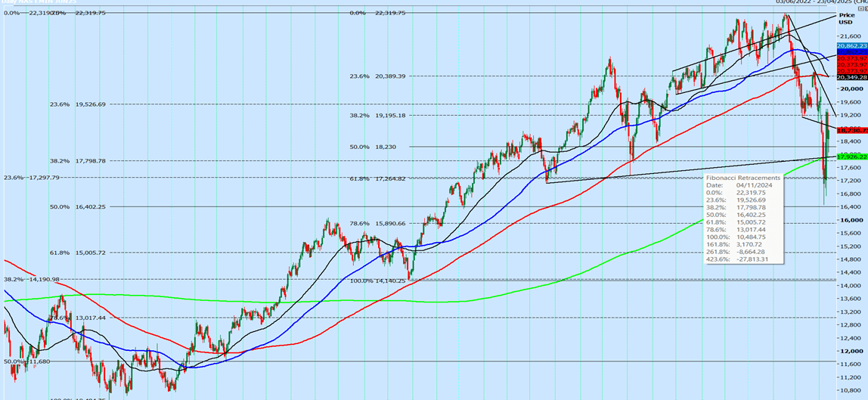Select the red 18,730.75 last price tag
868x400 pixels.
pyautogui.click(x=852, y=131)
